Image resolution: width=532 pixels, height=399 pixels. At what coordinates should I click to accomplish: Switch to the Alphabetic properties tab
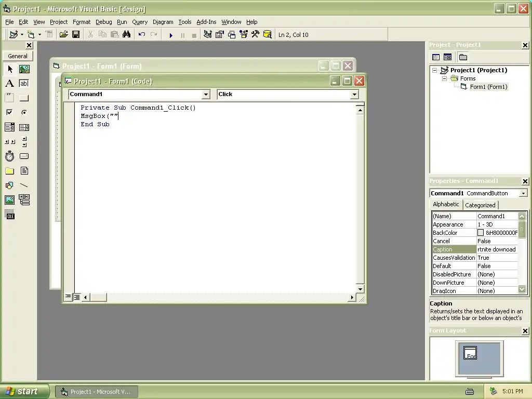[x=446, y=204]
